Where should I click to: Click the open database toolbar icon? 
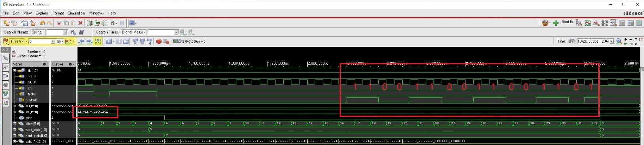(x=7, y=23)
